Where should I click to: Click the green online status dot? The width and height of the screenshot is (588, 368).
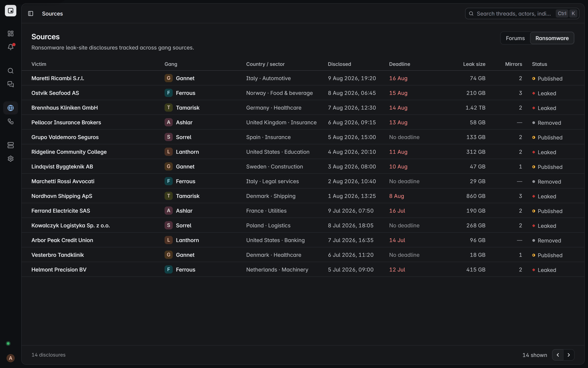(x=8, y=343)
